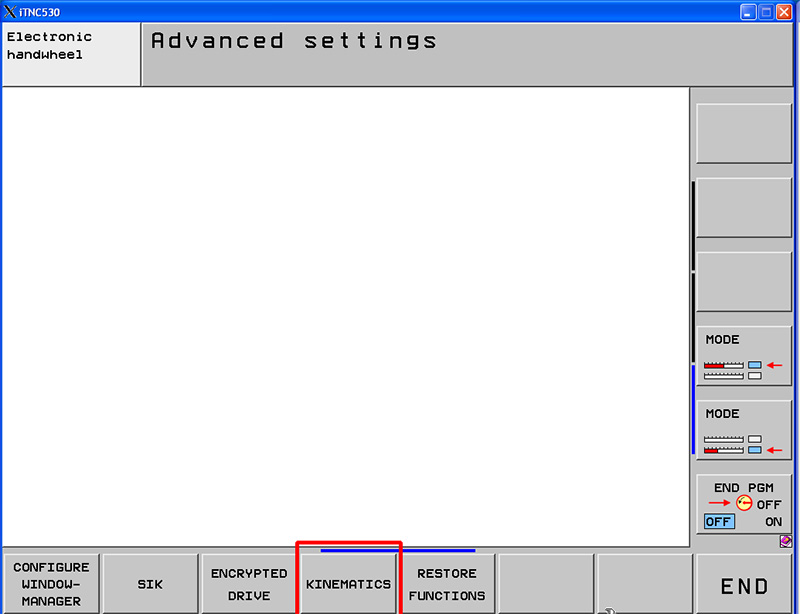This screenshot has height=614, width=800.
Task: Open the Encrypted Drive softkey
Action: [249, 584]
